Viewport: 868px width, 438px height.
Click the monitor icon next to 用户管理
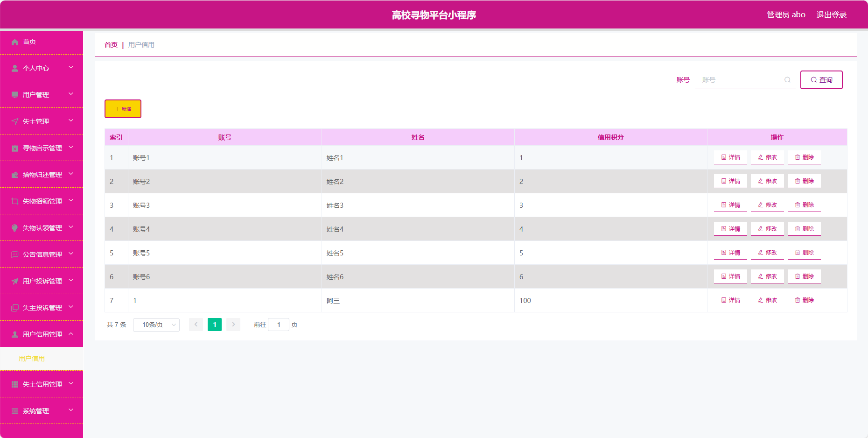pos(15,95)
